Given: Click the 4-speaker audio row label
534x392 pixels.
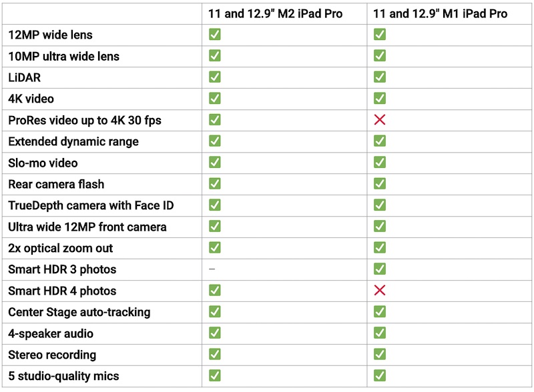Looking at the screenshot, I should pos(51,333).
